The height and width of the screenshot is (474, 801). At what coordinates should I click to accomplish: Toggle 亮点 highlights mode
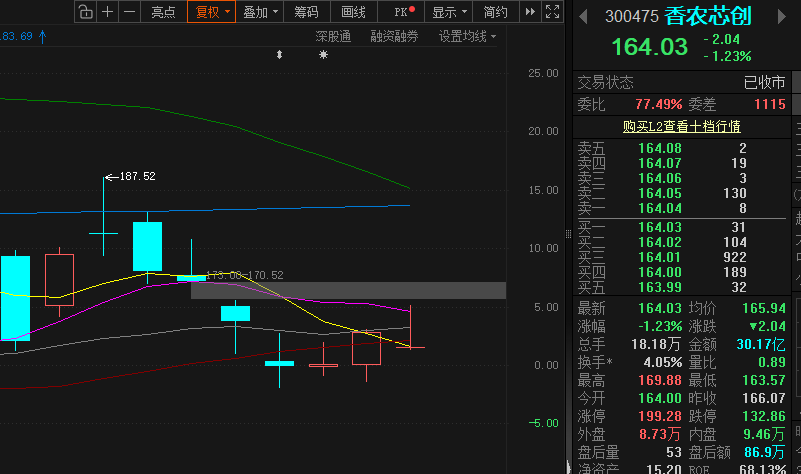coord(163,12)
